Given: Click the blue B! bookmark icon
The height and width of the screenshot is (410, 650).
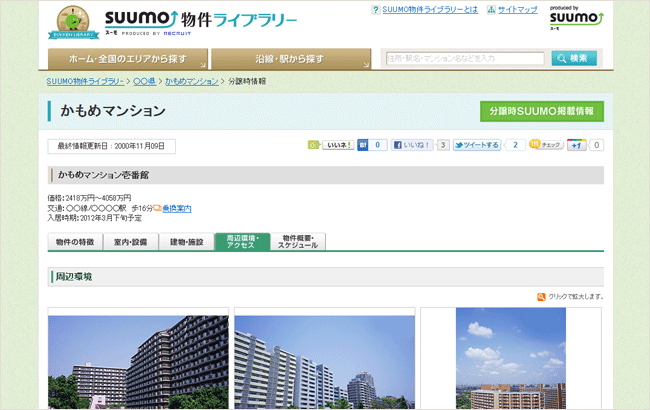Looking at the screenshot, I should [x=363, y=145].
